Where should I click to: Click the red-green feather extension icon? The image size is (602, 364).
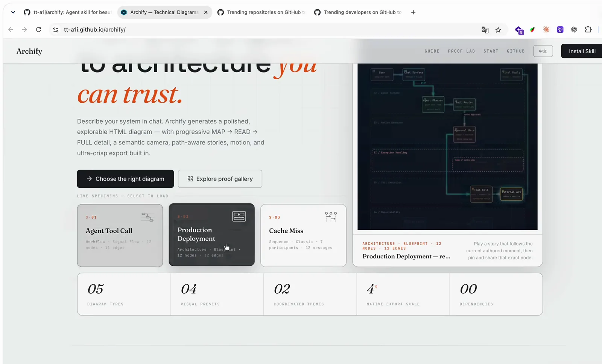click(532, 30)
